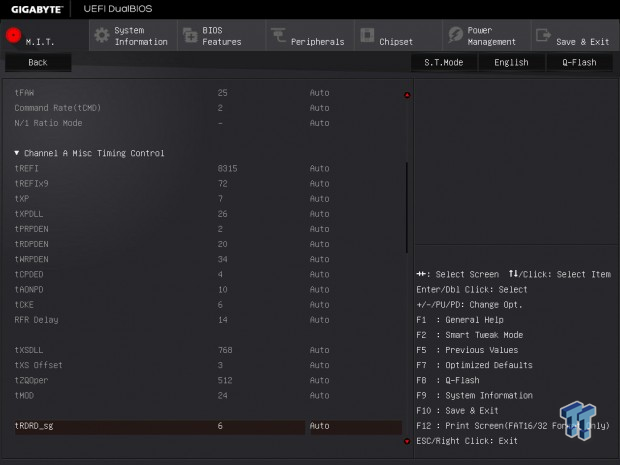
Task: Open tAONPD Auto setting
Action: point(319,289)
